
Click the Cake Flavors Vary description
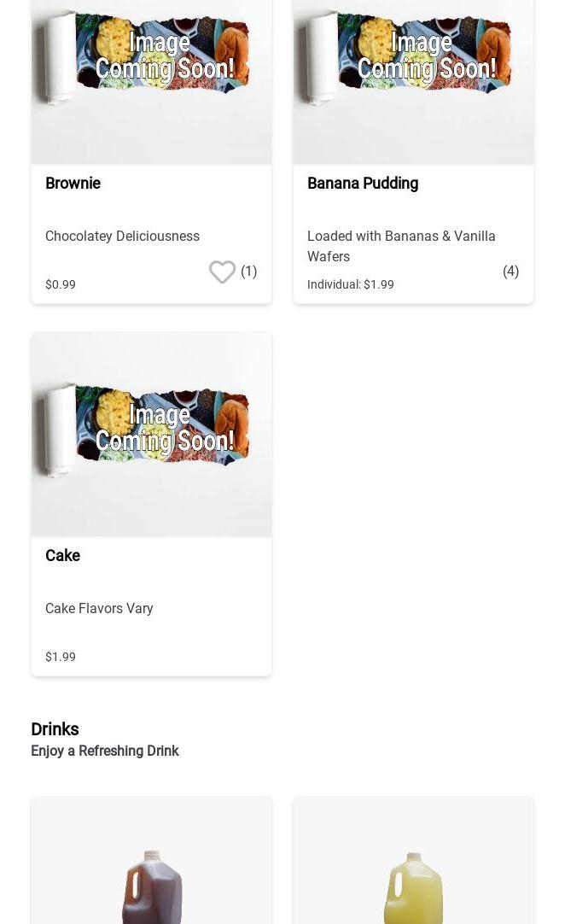[x=99, y=609]
